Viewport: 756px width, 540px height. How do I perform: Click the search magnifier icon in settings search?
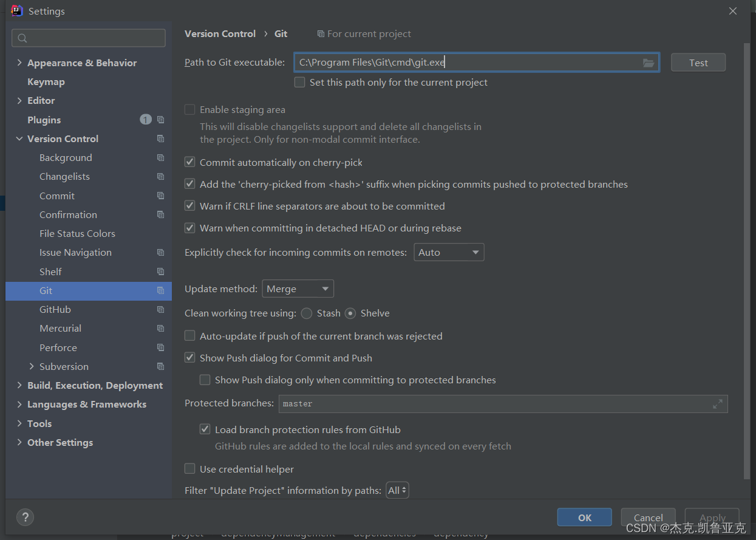[x=22, y=38]
